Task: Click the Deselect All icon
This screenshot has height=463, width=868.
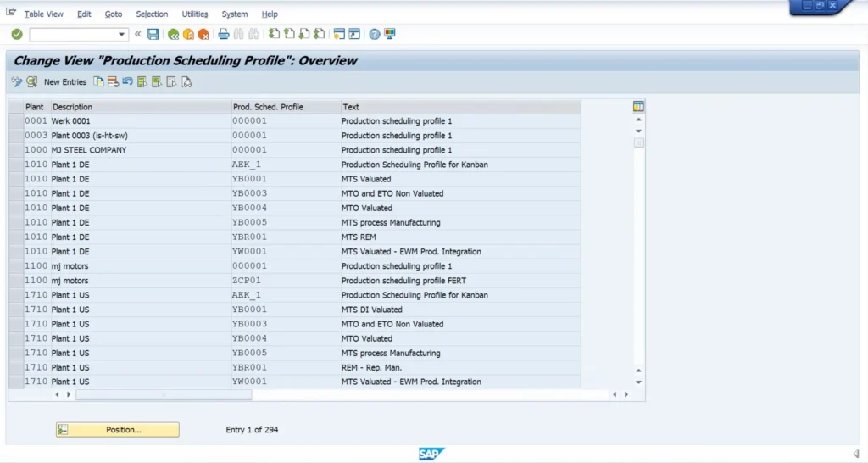Action: click(171, 82)
